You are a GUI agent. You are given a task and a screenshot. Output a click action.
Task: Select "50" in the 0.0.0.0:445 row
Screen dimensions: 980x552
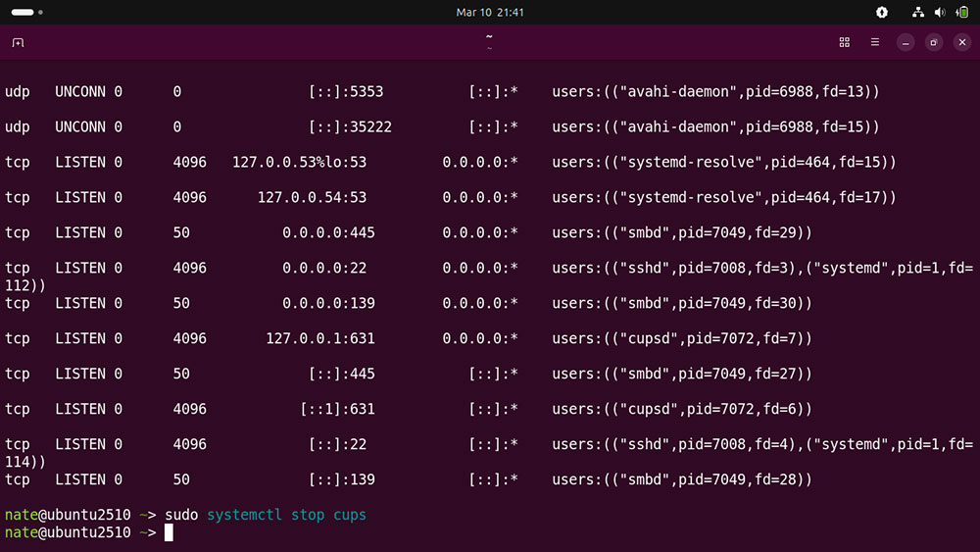click(181, 232)
